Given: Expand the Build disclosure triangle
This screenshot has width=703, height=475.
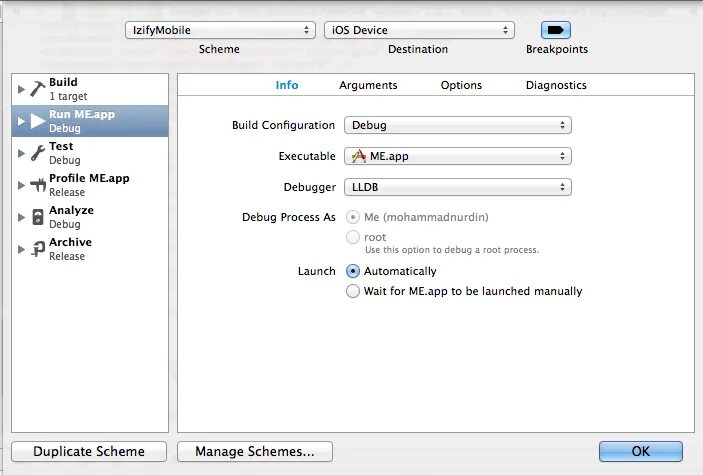Looking at the screenshot, I should click(x=21, y=89).
